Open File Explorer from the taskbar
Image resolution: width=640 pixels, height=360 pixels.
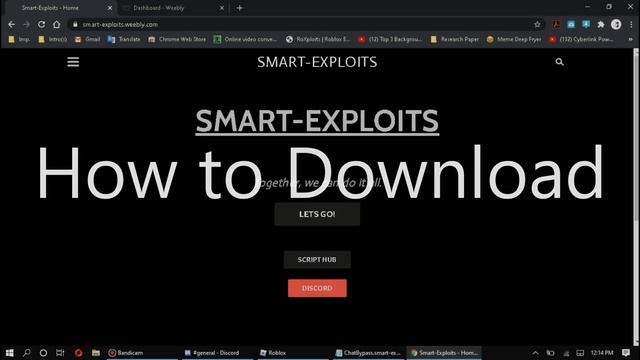click(x=96, y=353)
